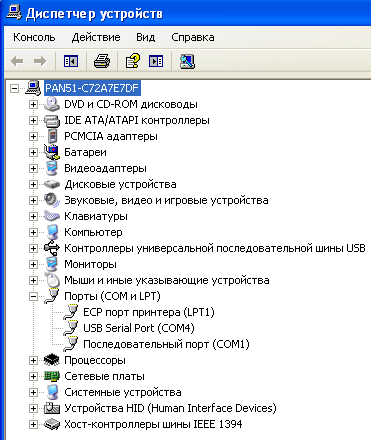
Task: Expand PCMCIA адаптеры node
Action: [33, 137]
